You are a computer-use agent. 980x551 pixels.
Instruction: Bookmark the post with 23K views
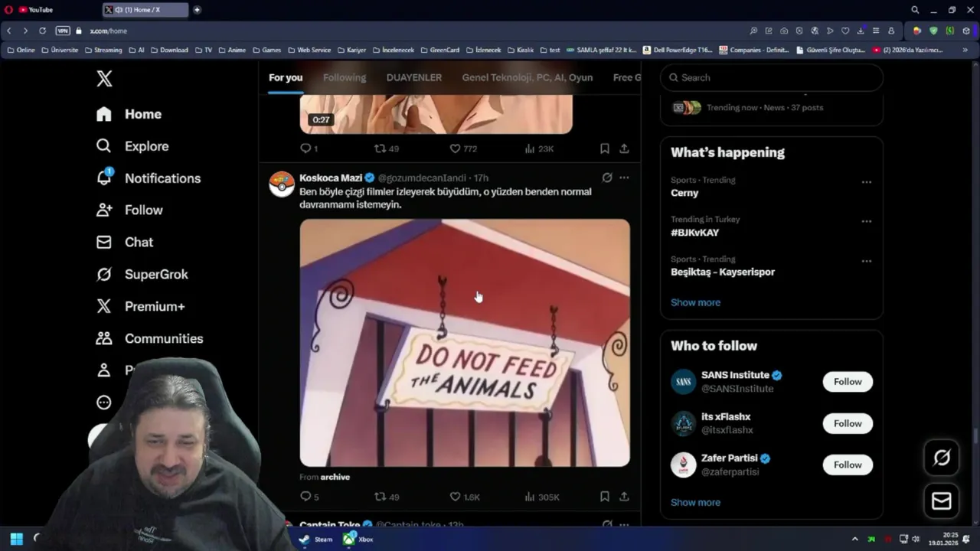604,148
